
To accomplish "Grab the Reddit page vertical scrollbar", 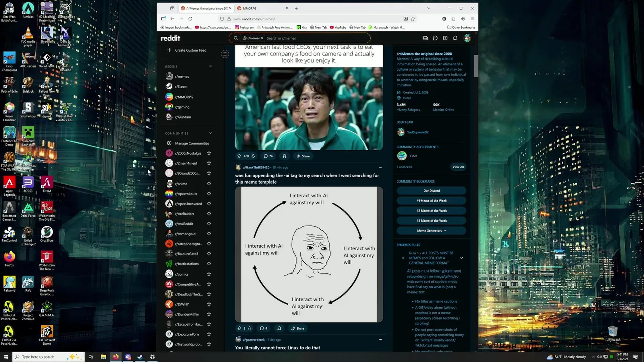I will [476, 65].
